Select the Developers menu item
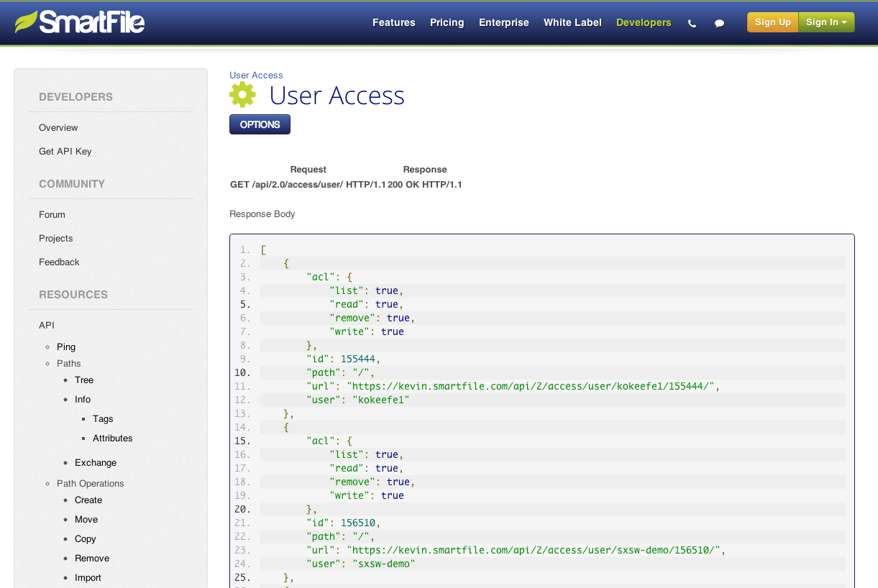This screenshot has width=878, height=588. point(643,22)
